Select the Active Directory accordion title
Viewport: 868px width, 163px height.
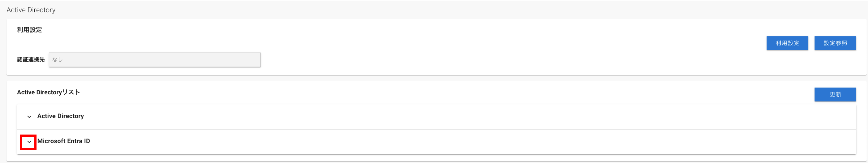coord(61,116)
